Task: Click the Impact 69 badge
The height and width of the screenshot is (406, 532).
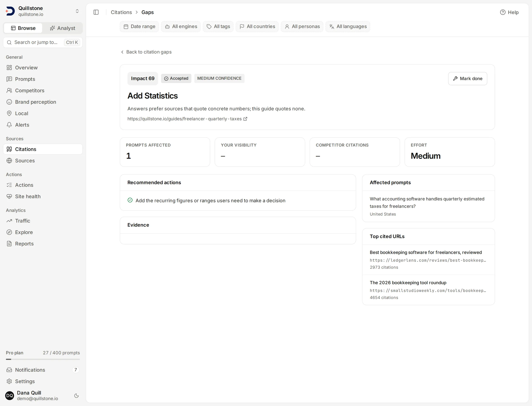Action: (143, 78)
